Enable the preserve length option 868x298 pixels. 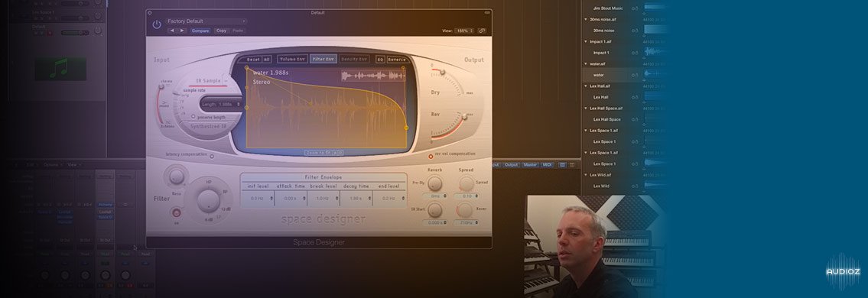tap(193, 117)
